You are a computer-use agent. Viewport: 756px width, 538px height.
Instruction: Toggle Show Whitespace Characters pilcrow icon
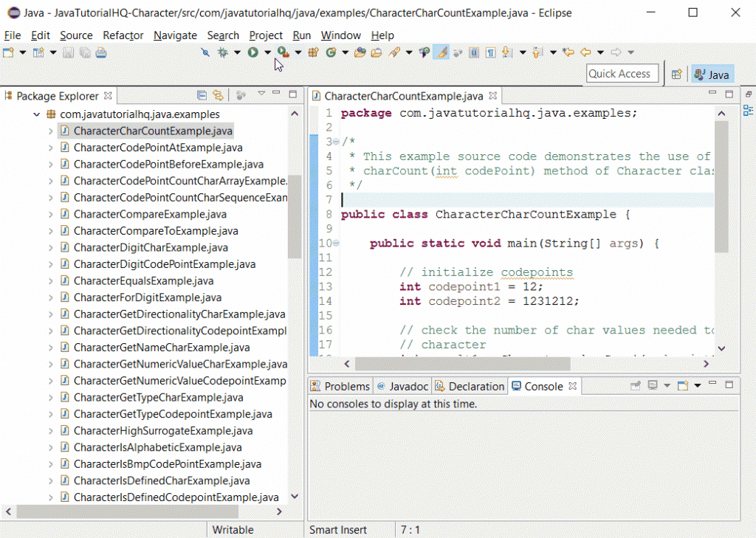[x=490, y=52]
